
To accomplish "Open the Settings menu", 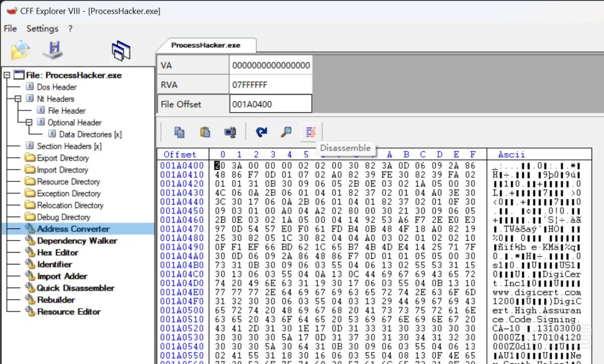I will [42, 29].
